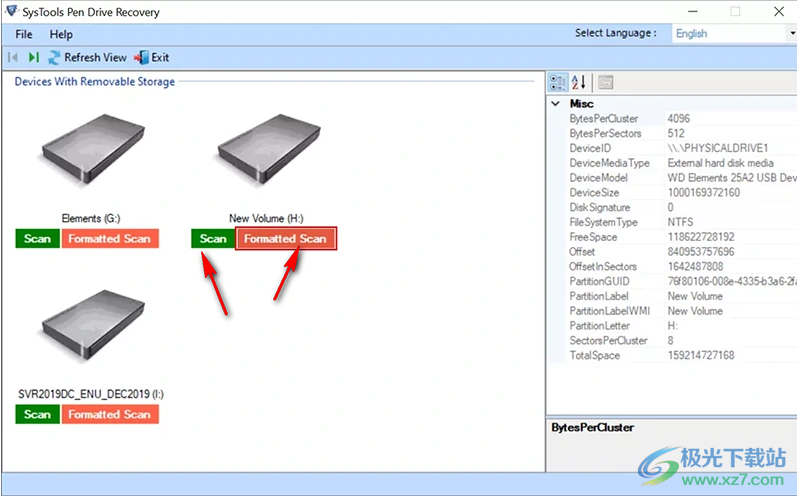797x496 pixels.
Task: Open the Help menu
Action: click(x=61, y=34)
